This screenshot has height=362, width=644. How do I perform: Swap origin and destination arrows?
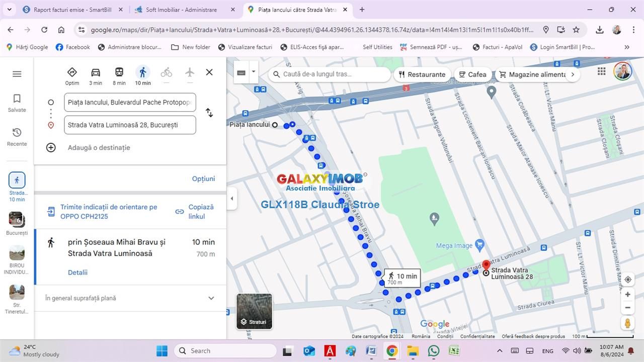coord(209,113)
